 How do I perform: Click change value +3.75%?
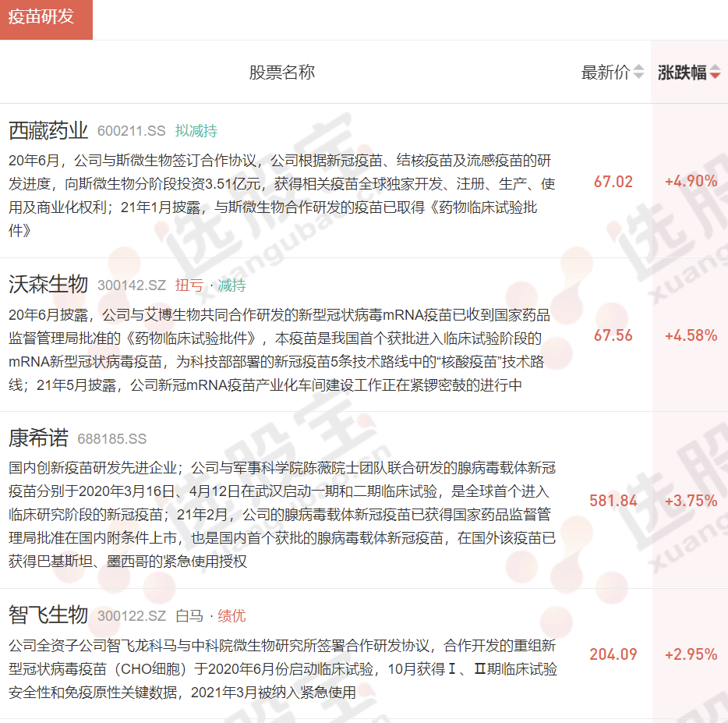pyautogui.click(x=691, y=501)
